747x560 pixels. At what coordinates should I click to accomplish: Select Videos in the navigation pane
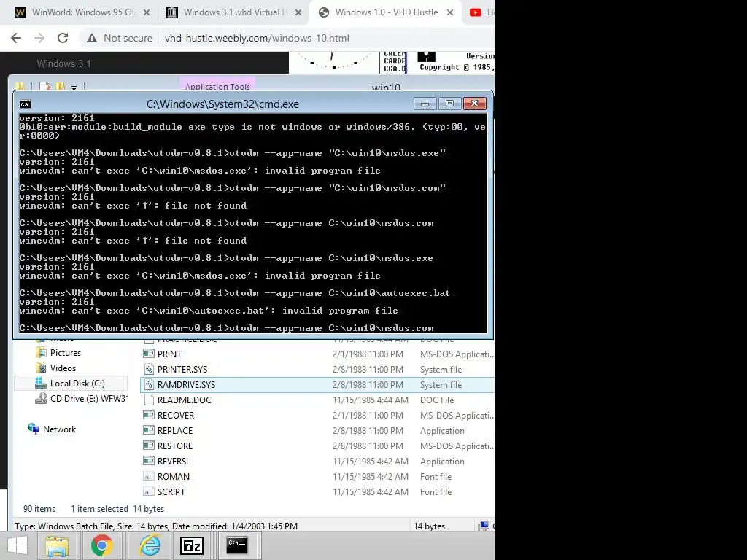63,368
